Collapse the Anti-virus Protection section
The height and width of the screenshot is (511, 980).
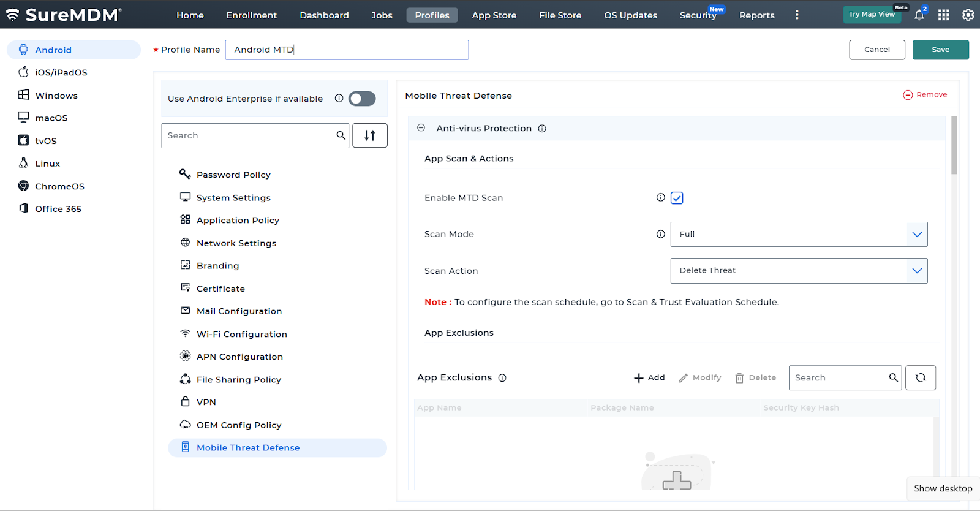421,128
